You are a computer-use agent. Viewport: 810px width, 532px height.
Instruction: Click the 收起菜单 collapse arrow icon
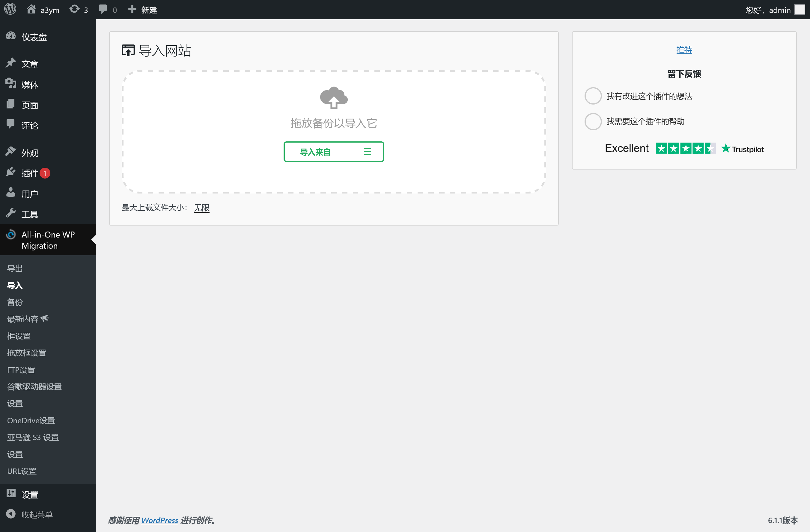click(x=11, y=514)
